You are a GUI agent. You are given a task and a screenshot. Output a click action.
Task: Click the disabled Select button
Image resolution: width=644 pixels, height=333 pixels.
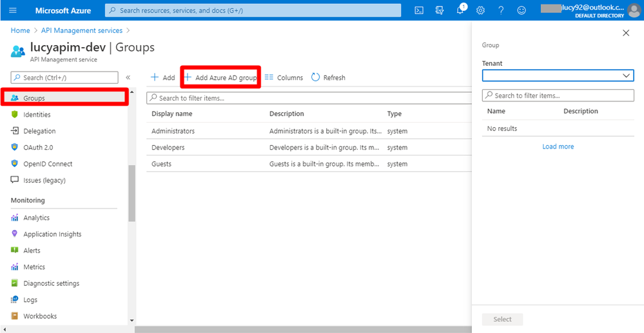502,319
